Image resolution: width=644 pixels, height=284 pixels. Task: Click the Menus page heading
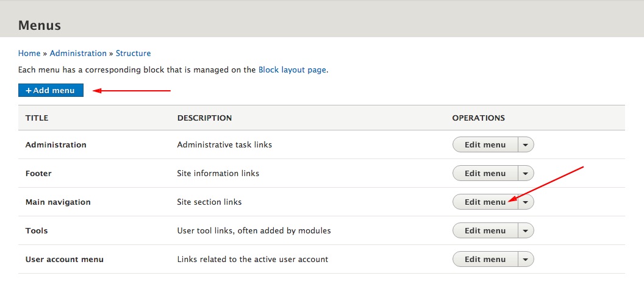click(40, 26)
